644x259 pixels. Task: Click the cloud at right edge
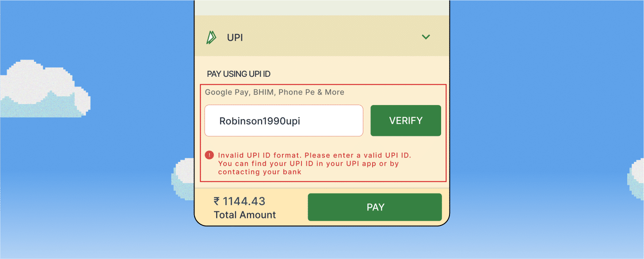[636, 178]
